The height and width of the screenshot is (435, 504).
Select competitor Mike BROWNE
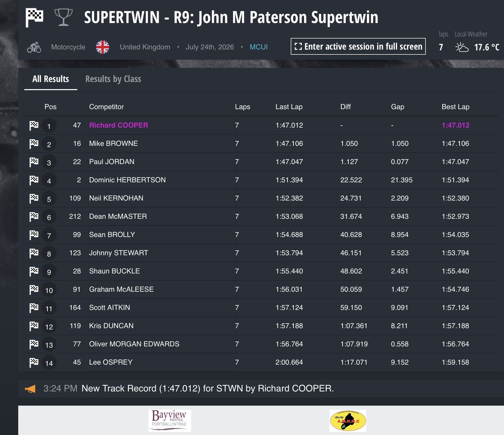[x=113, y=143]
